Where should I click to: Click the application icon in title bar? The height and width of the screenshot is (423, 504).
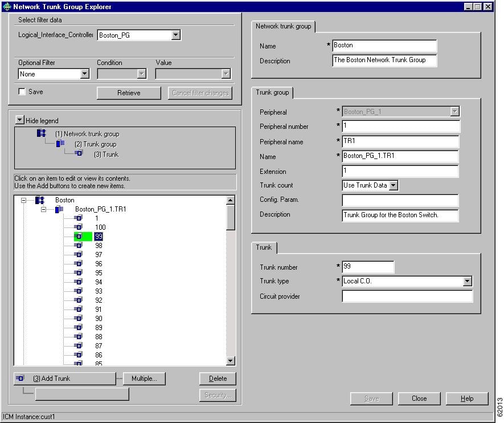coord(7,6)
